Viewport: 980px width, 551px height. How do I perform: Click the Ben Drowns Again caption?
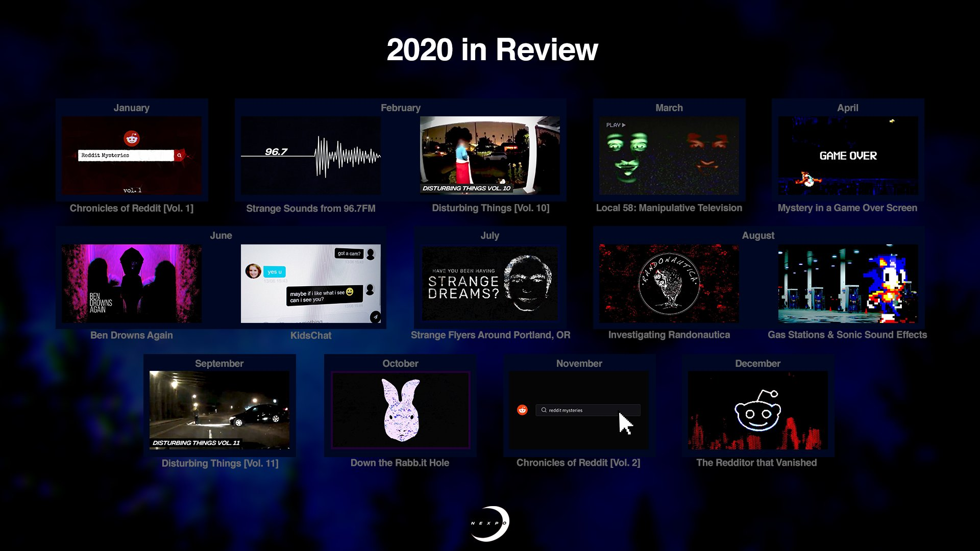(132, 335)
